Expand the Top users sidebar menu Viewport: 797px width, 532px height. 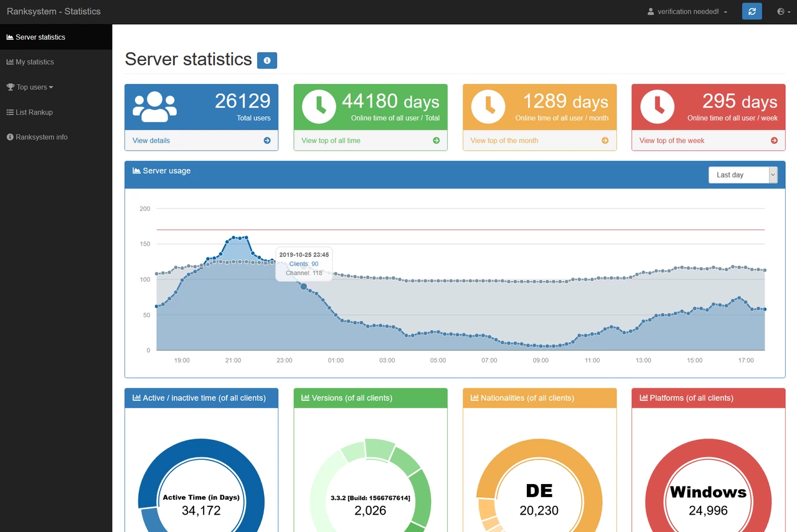tap(30, 87)
